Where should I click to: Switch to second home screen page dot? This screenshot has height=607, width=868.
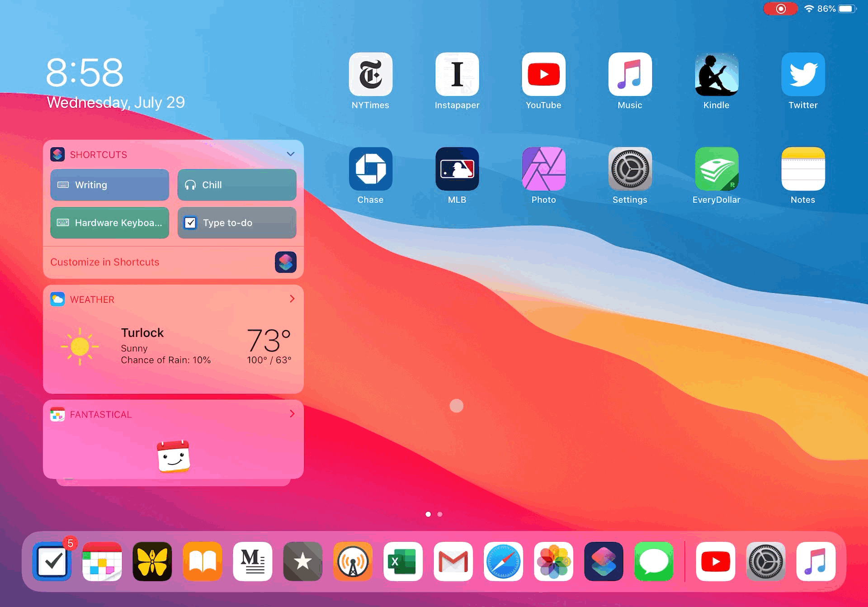coord(440,514)
